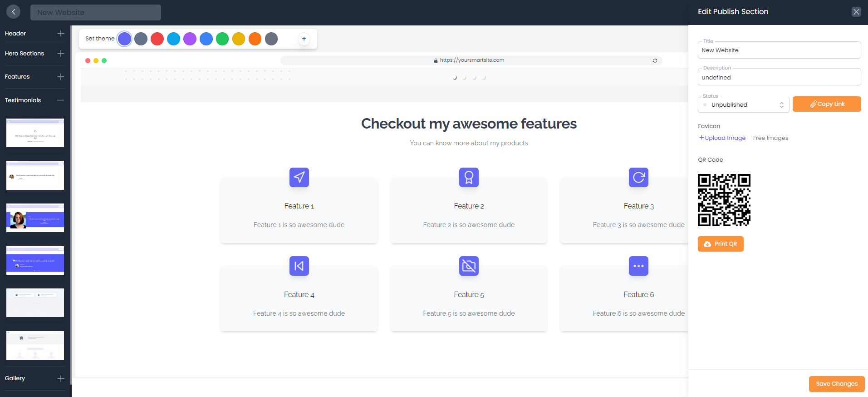Click the Title input field
Image resolution: width=868 pixels, height=397 pixels.
tap(779, 50)
